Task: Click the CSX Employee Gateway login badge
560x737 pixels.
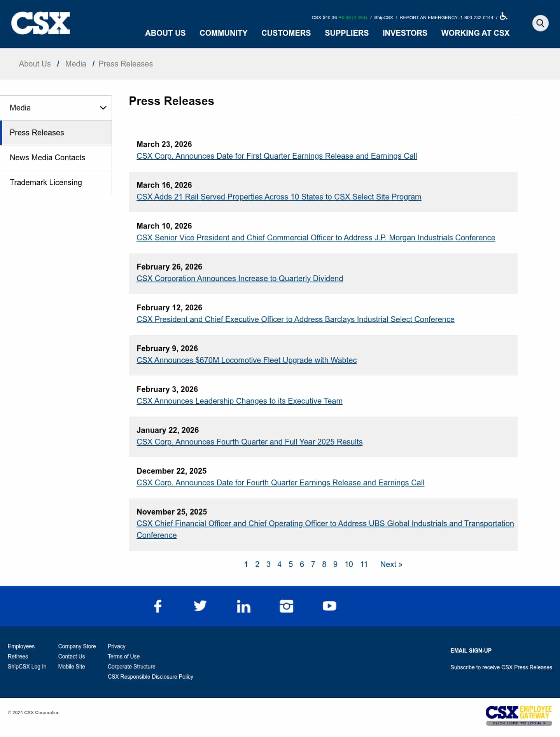Action: pyautogui.click(x=519, y=715)
